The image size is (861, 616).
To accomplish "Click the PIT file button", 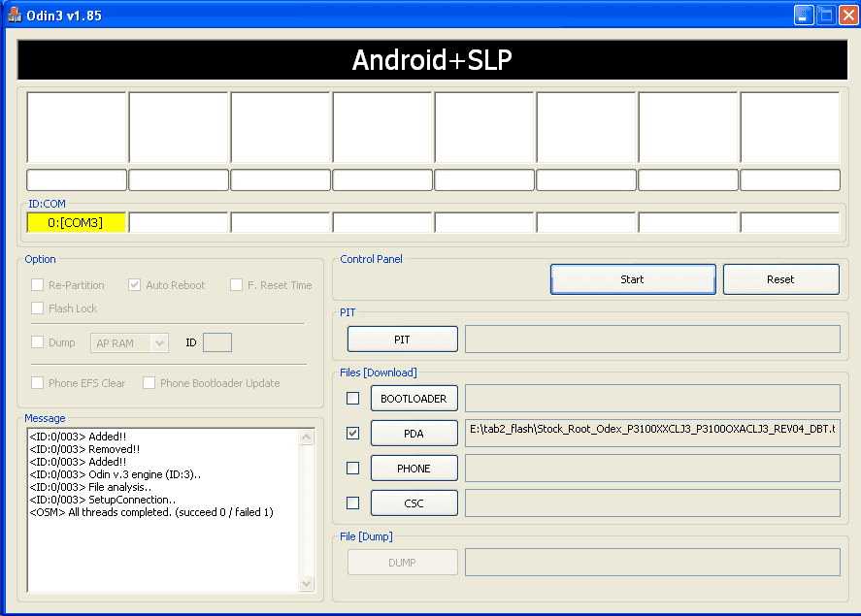I will tap(403, 340).
